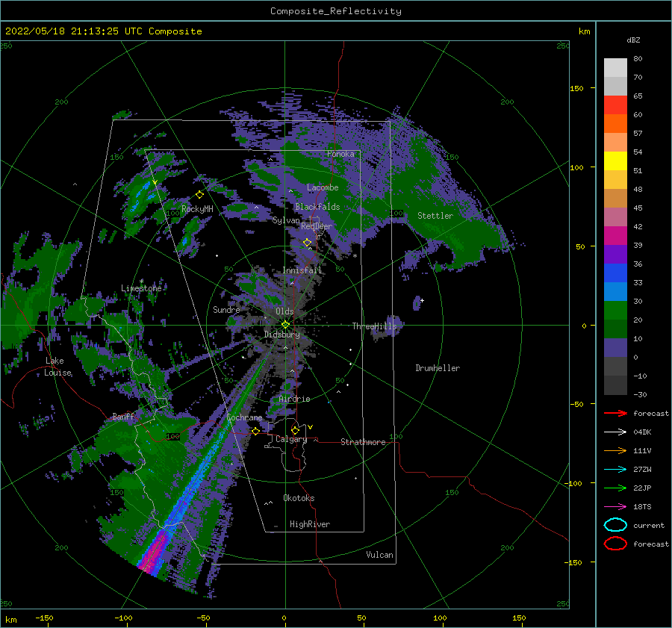672x628 pixels.
Task: Click yellow diamond marker below Cochrane
Action: click(256, 431)
